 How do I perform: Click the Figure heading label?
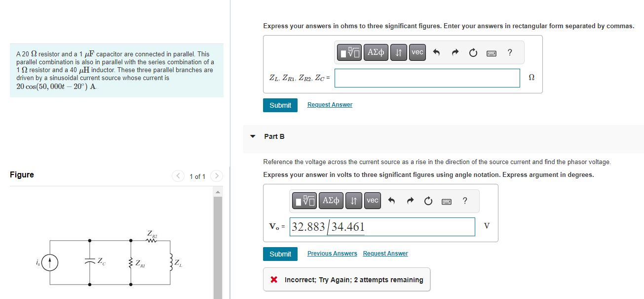22,175
